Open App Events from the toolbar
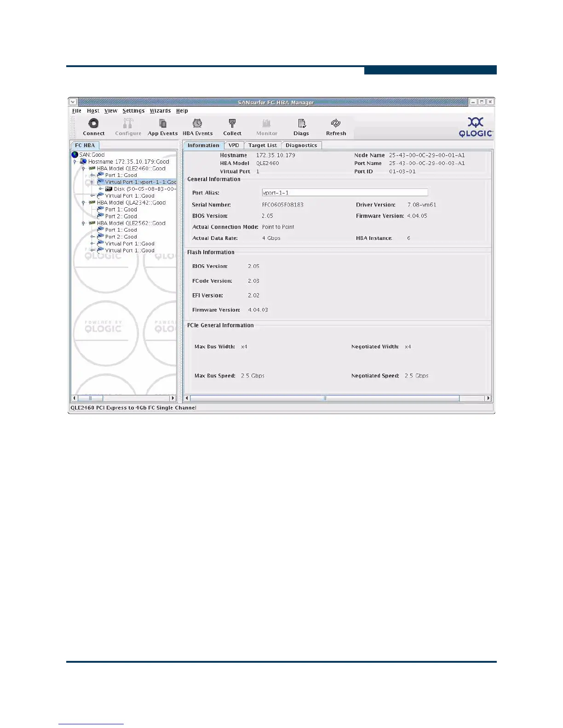The height and width of the screenshot is (728, 563). coord(162,123)
